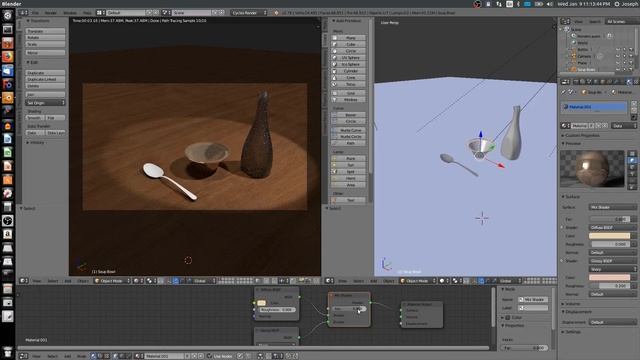Click Glossy BSDF Color swatch in properties
640x360 pixels.
point(610,278)
